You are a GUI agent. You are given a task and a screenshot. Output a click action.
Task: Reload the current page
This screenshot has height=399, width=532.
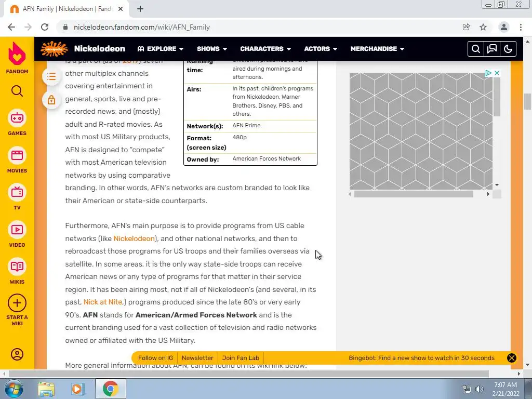click(x=45, y=27)
